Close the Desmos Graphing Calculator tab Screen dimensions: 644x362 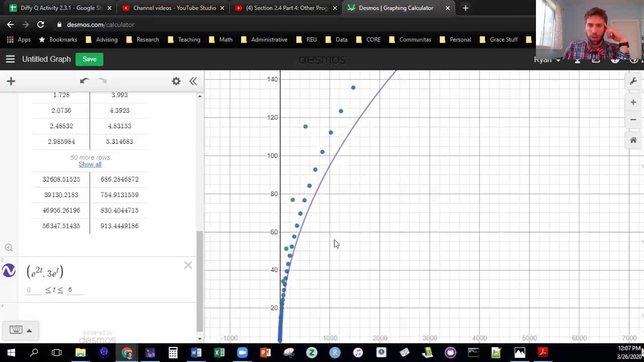coord(447,8)
